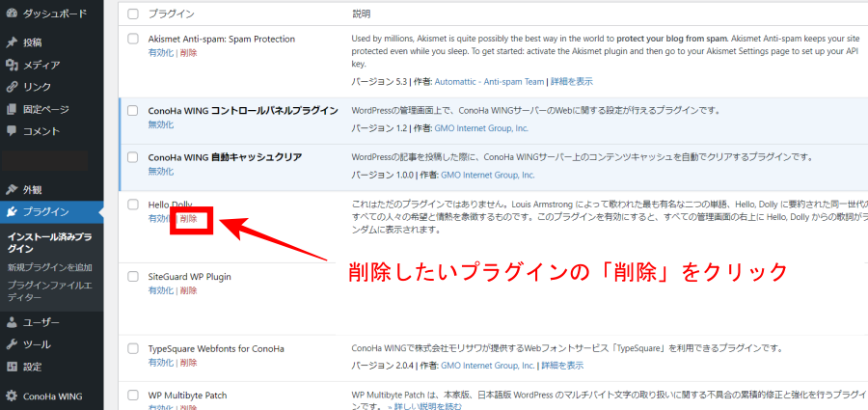The width and height of the screenshot is (868, 410).
Task: Click the pushpin icon beside 投稿
Action: 12,42
